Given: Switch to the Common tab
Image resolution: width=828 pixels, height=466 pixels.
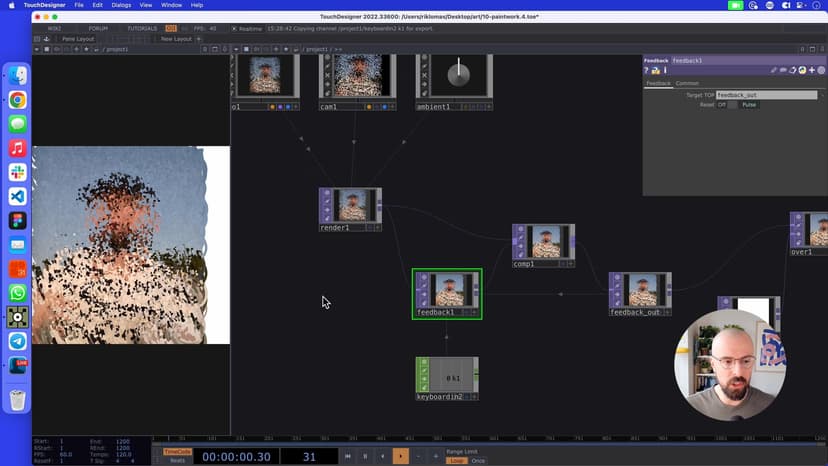Looking at the screenshot, I should coord(687,83).
